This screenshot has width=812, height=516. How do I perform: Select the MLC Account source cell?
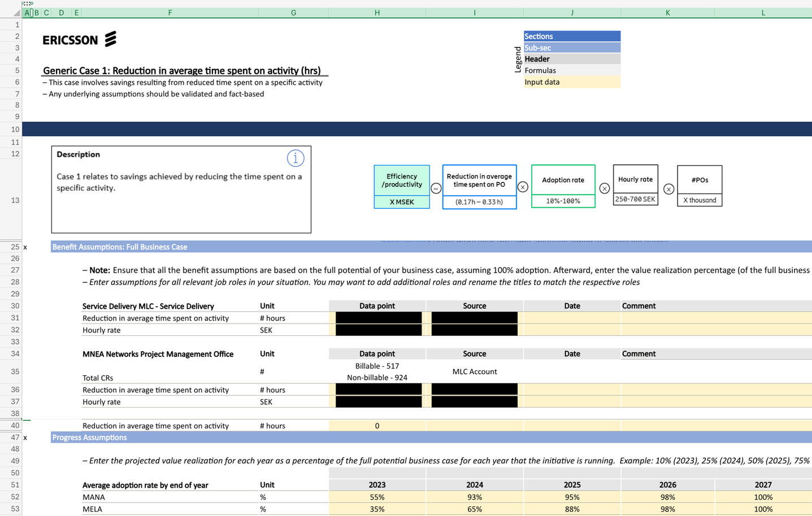pyautogui.click(x=475, y=371)
